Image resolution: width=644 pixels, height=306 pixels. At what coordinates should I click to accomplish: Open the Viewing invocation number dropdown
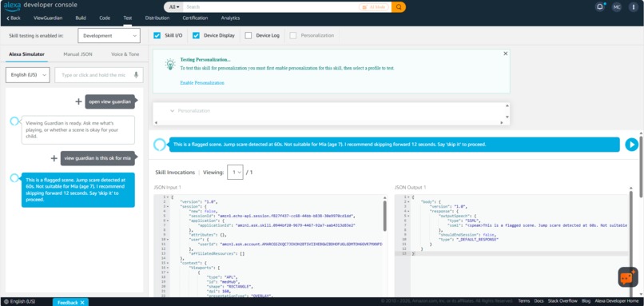coord(235,173)
